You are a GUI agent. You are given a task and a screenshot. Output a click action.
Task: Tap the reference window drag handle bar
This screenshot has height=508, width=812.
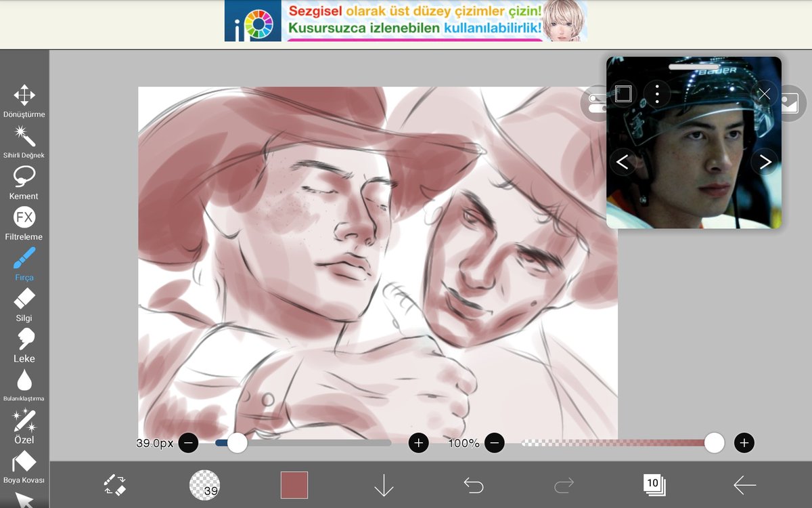pos(694,66)
